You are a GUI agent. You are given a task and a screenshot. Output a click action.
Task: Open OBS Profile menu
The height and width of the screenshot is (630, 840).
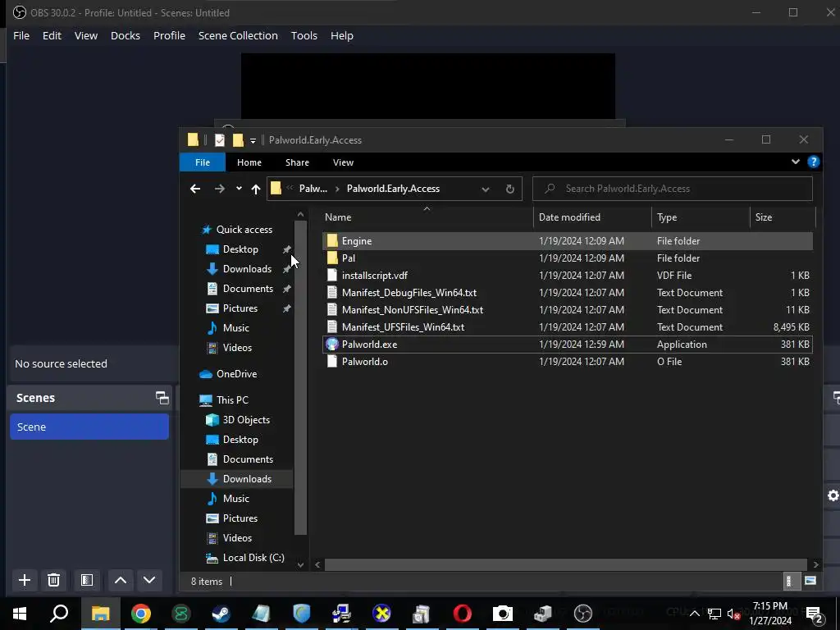pos(169,35)
